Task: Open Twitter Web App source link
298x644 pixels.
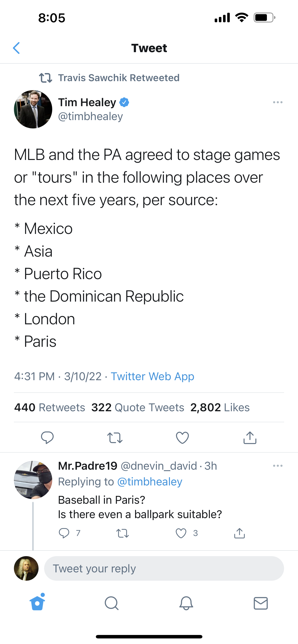Action: point(152,376)
